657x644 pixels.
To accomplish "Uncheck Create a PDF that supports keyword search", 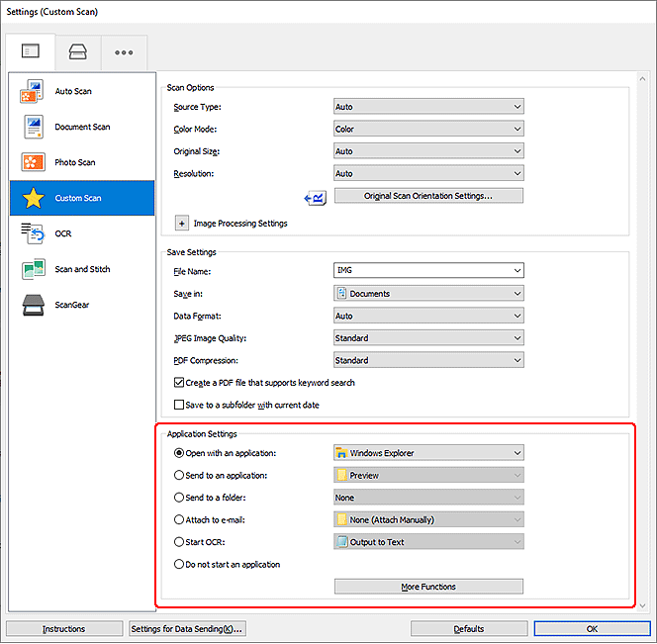I will [x=179, y=383].
